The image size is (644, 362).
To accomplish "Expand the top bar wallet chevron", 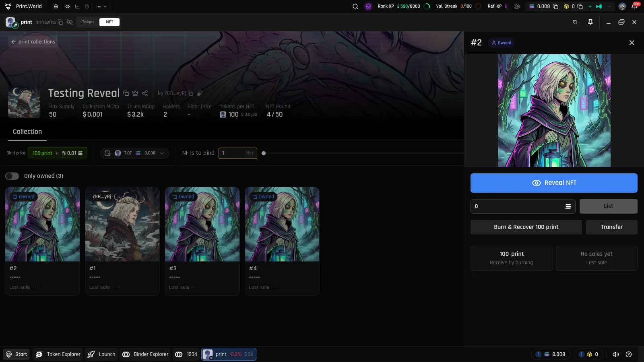I will coord(609,6).
